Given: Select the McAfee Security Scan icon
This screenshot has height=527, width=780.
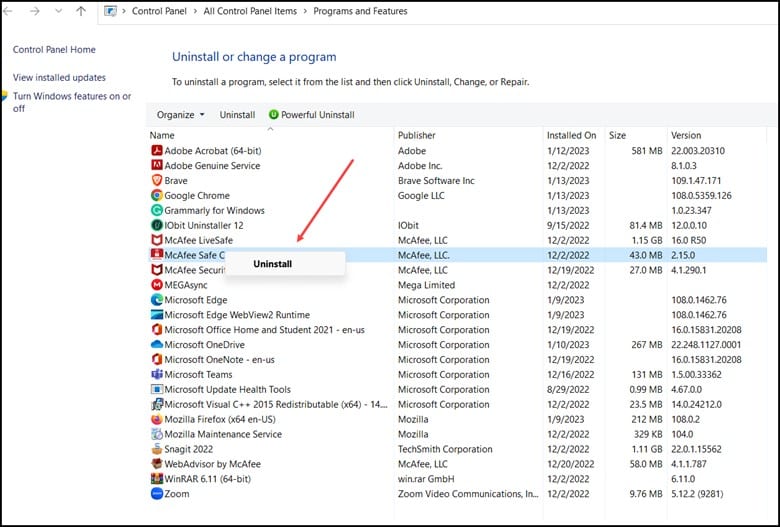Looking at the screenshot, I should (x=157, y=270).
